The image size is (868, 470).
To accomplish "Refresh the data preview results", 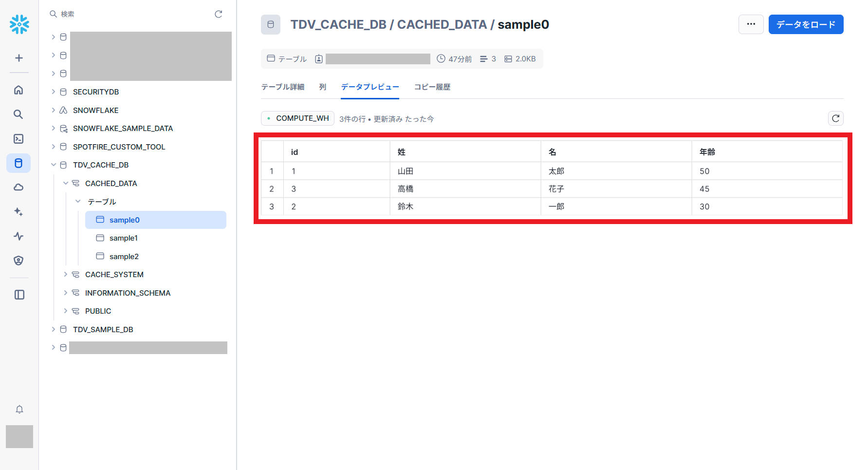I will point(836,118).
